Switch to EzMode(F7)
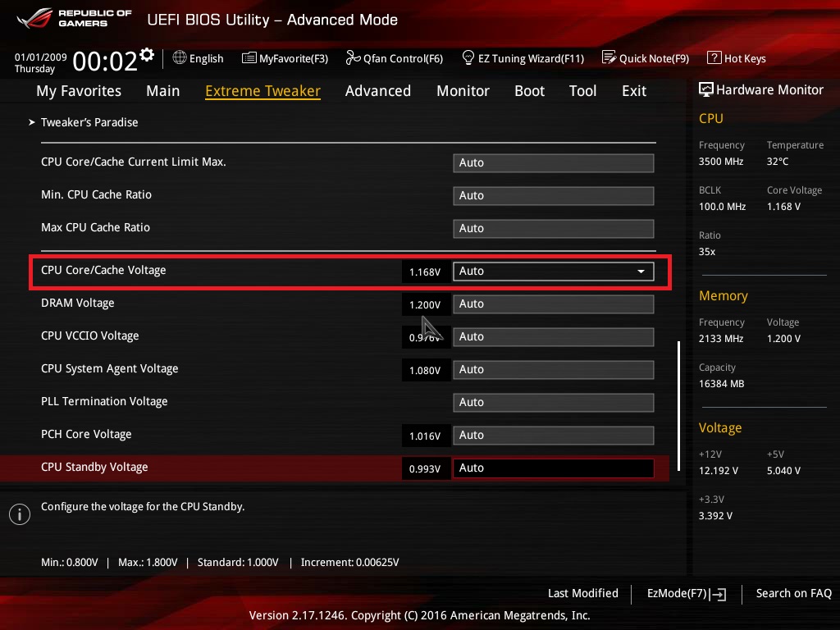 686,593
